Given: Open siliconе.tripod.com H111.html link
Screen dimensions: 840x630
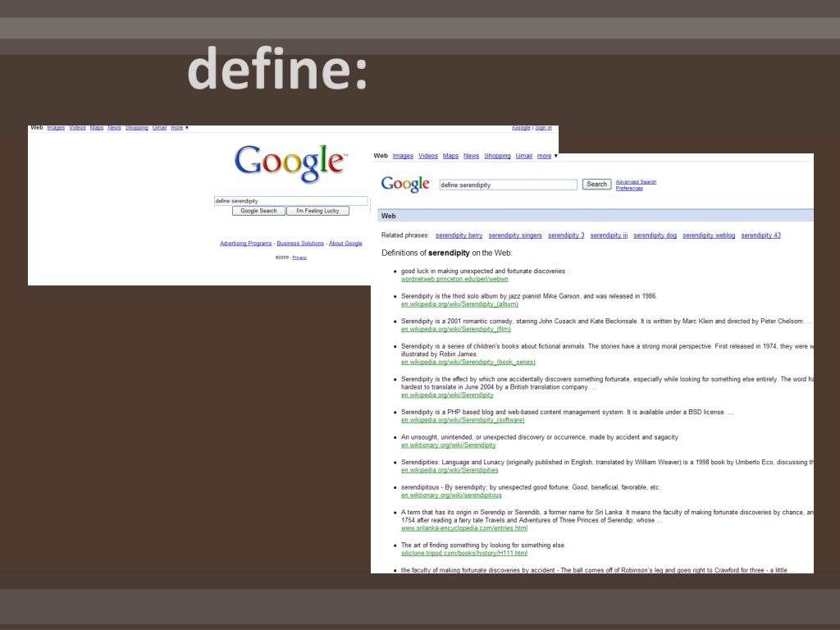Looking at the screenshot, I should tap(464, 554).
